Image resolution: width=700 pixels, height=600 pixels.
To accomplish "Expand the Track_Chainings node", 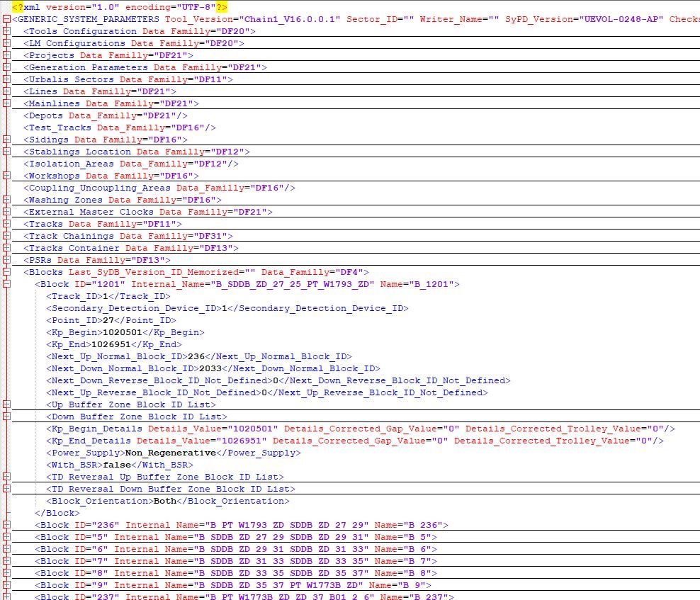I will [6, 236].
